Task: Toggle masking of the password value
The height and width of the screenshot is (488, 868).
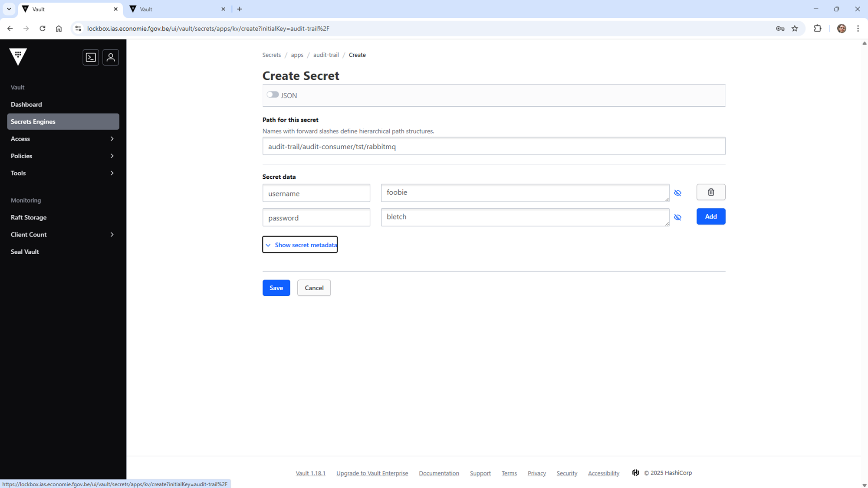Action: click(677, 217)
